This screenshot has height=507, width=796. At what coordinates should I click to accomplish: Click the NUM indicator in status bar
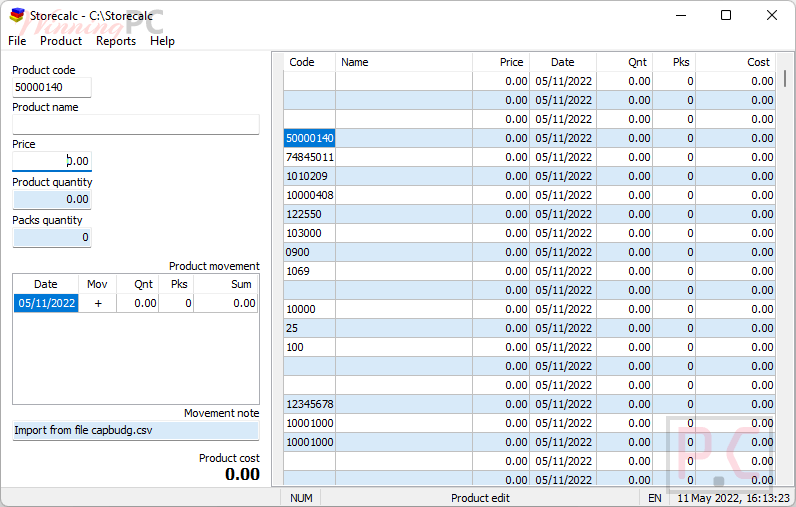point(301,498)
